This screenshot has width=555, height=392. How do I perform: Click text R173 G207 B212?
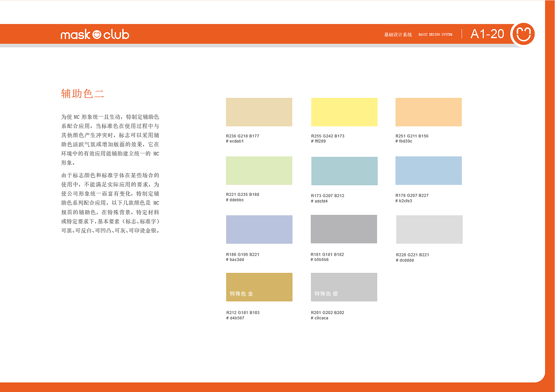pos(328,196)
